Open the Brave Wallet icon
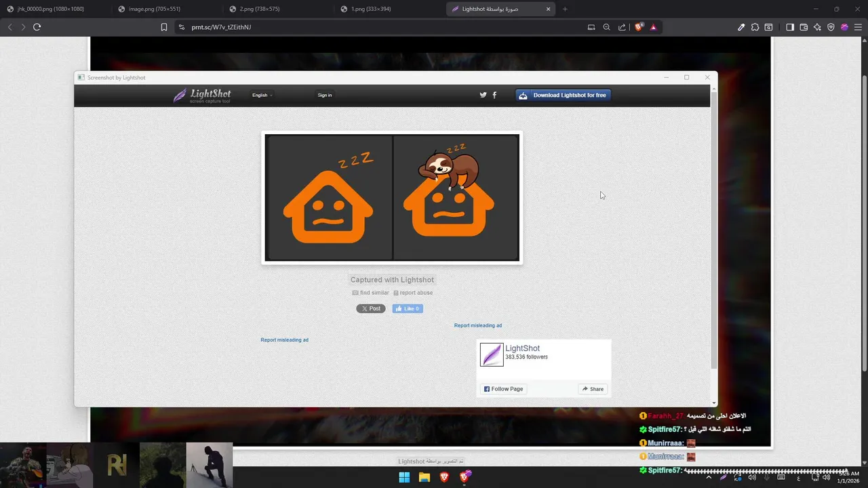This screenshot has width=868, height=488. tap(804, 27)
